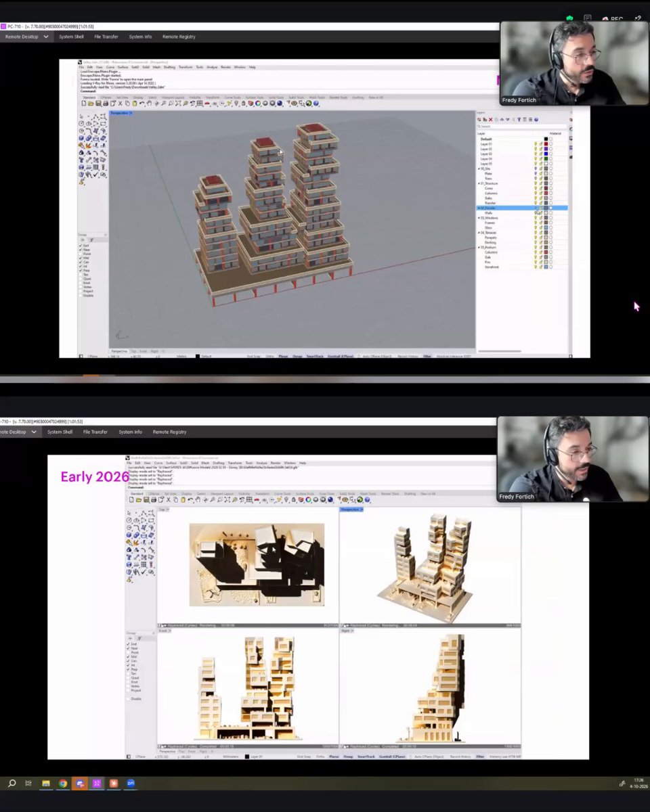Click the green color swatch of Layer 04

point(546,159)
